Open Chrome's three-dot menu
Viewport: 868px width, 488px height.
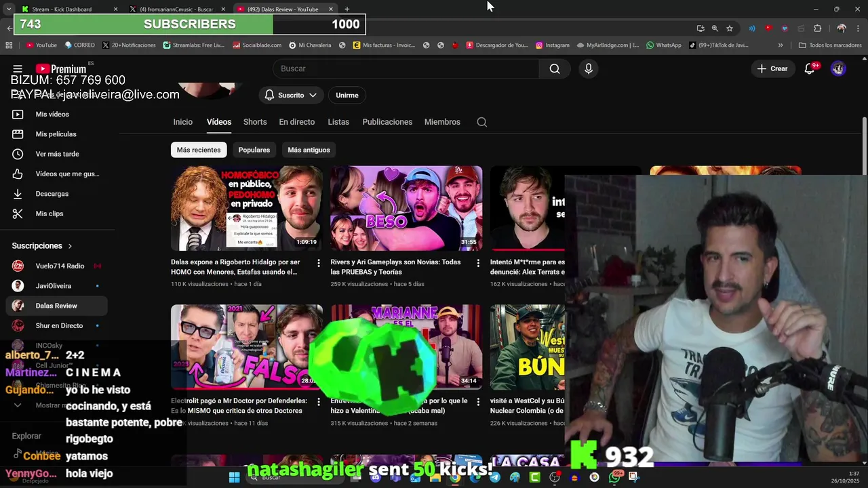pos(859,28)
